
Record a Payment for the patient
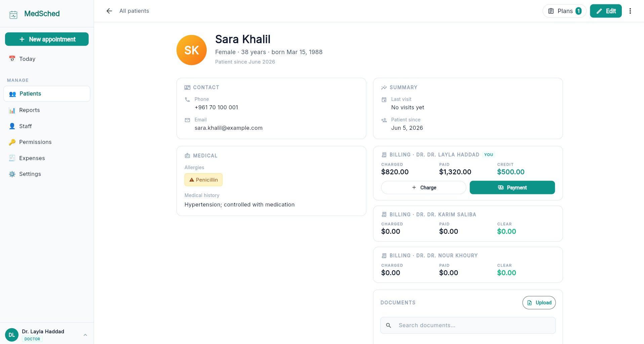pyautogui.click(x=512, y=188)
